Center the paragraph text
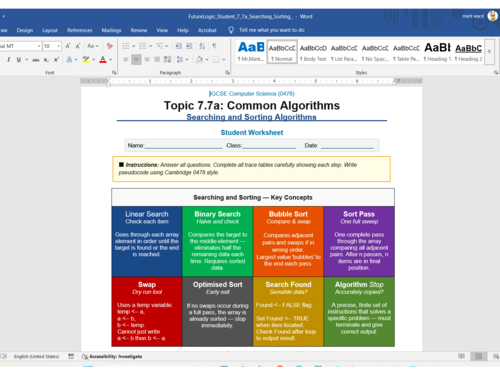Screen dimensions: 500x375 click(x=136, y=60)
